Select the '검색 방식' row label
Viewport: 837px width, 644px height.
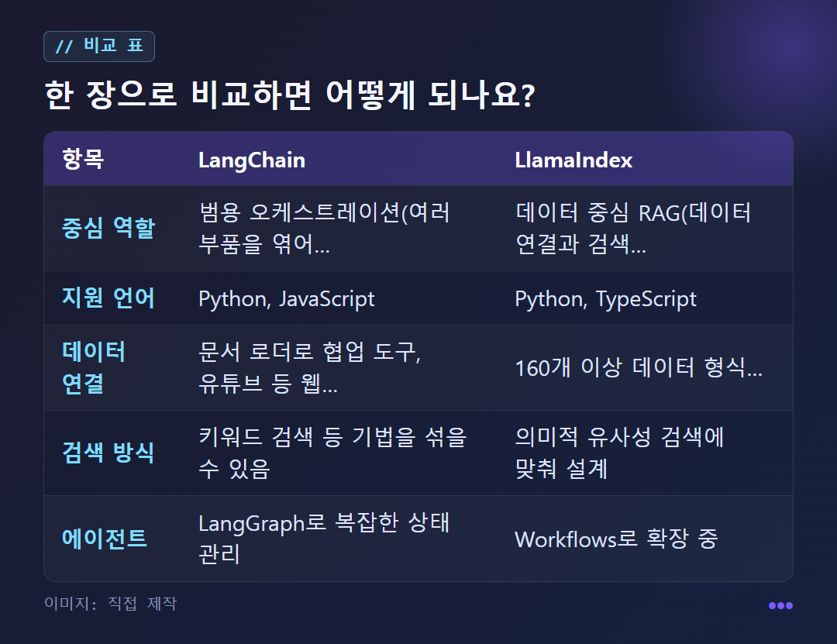108,453
